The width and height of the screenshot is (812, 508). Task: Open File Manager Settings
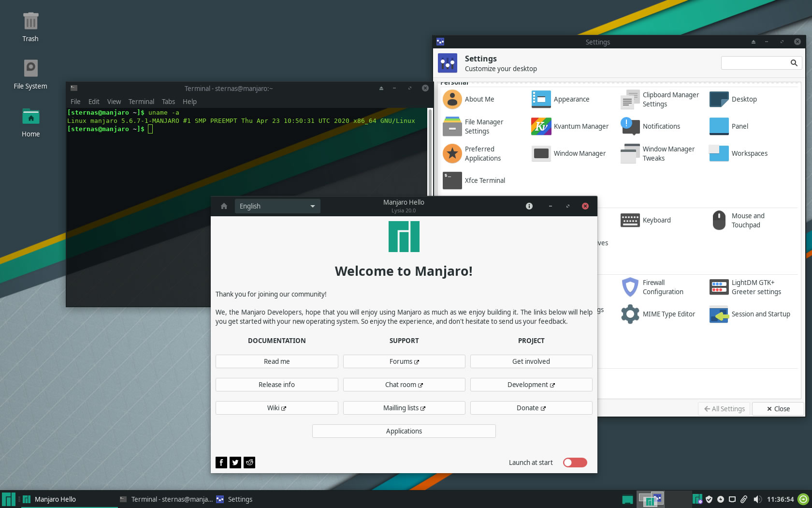pos(473,126)
